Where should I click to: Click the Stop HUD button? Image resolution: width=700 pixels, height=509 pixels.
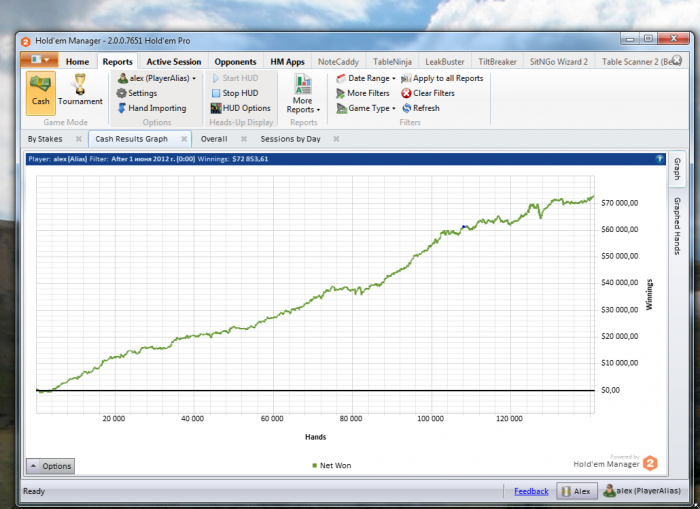pyautogui.click(x=235, y=93)
